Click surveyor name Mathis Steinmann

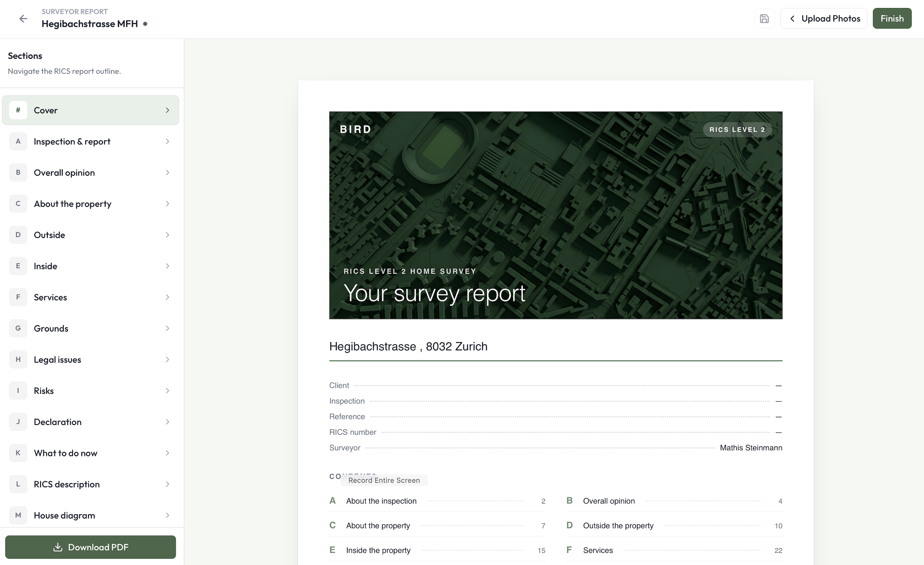click(751, 447)
